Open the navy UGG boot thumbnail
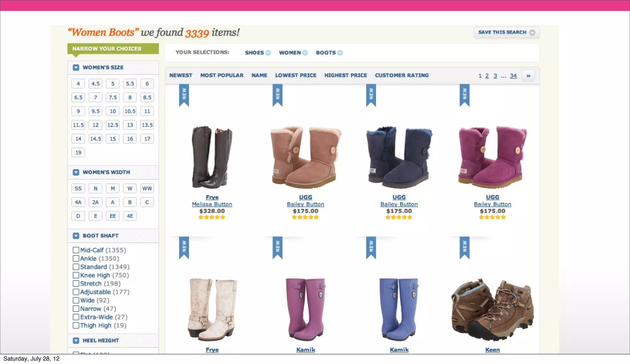Viewport: 630px width, 364px height. 399,157
